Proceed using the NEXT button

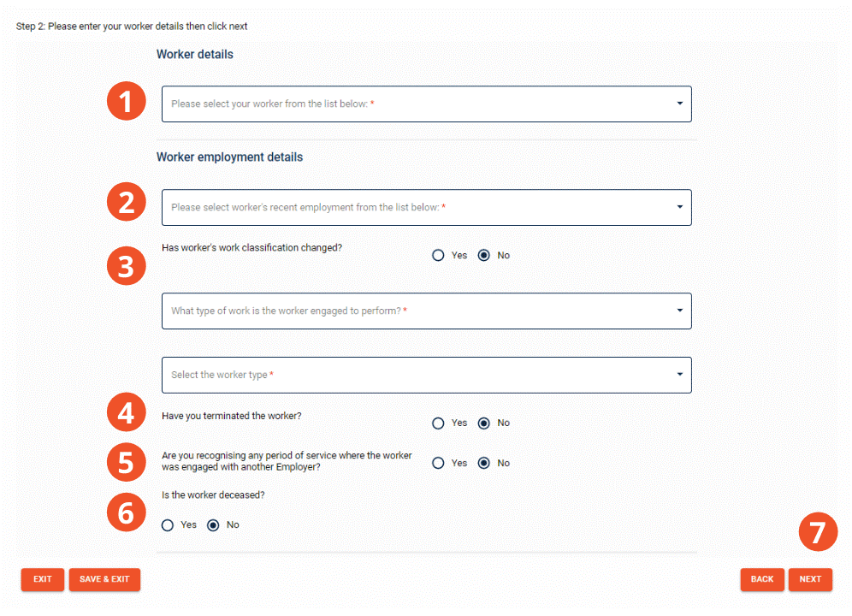pyautogui.click(x=810, y=579)
